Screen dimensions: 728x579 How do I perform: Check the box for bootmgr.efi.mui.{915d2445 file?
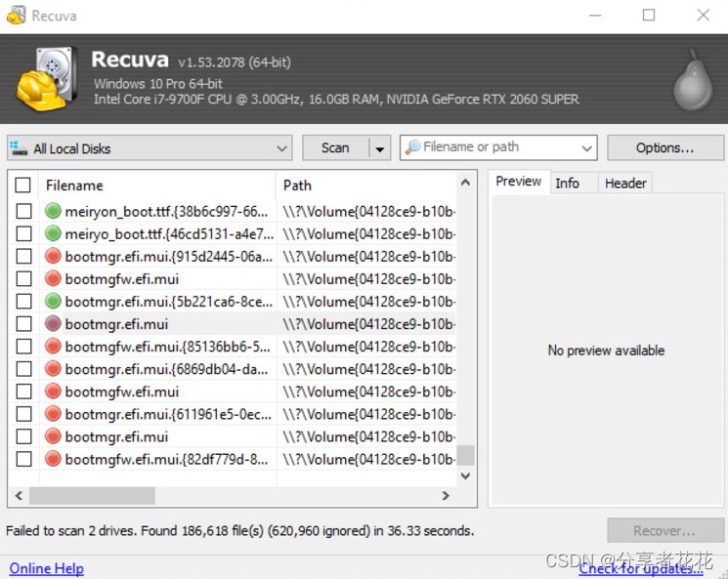pos(23,256)
